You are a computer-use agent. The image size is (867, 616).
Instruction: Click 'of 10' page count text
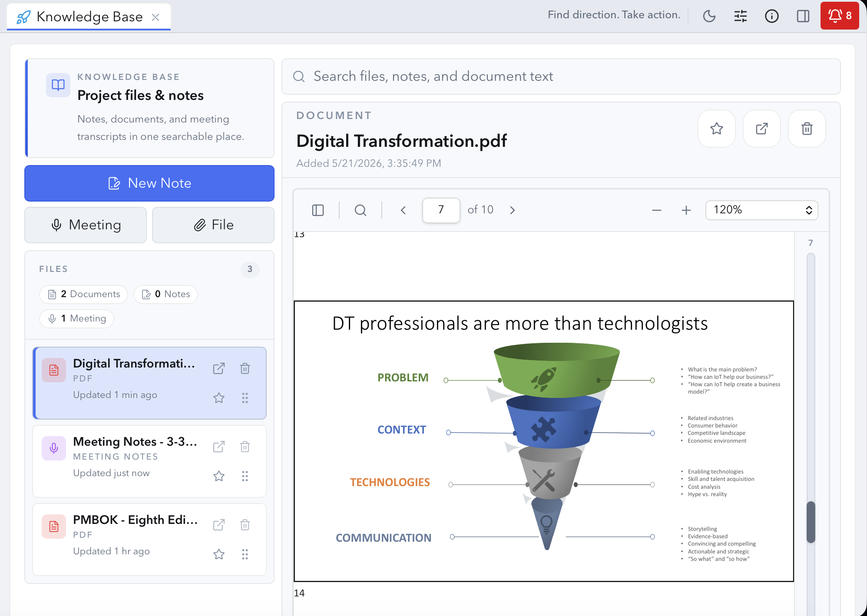click(x=480, y=210)
